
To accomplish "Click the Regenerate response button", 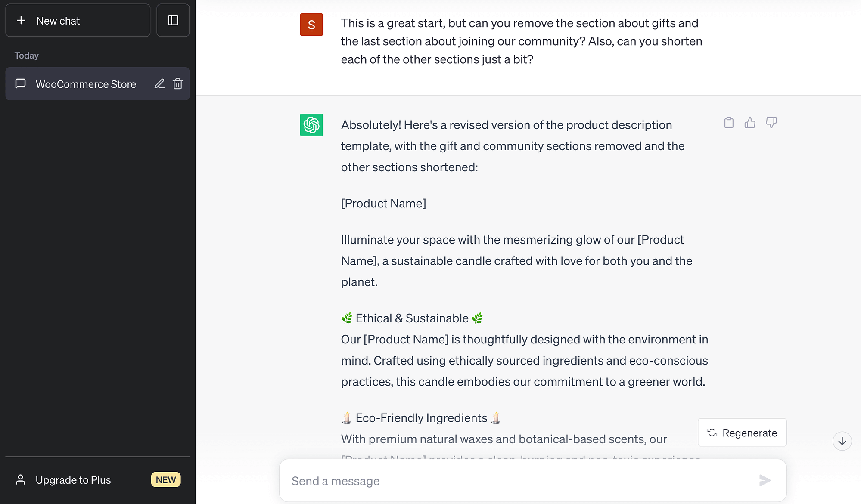I will click(x=743, y=433).
